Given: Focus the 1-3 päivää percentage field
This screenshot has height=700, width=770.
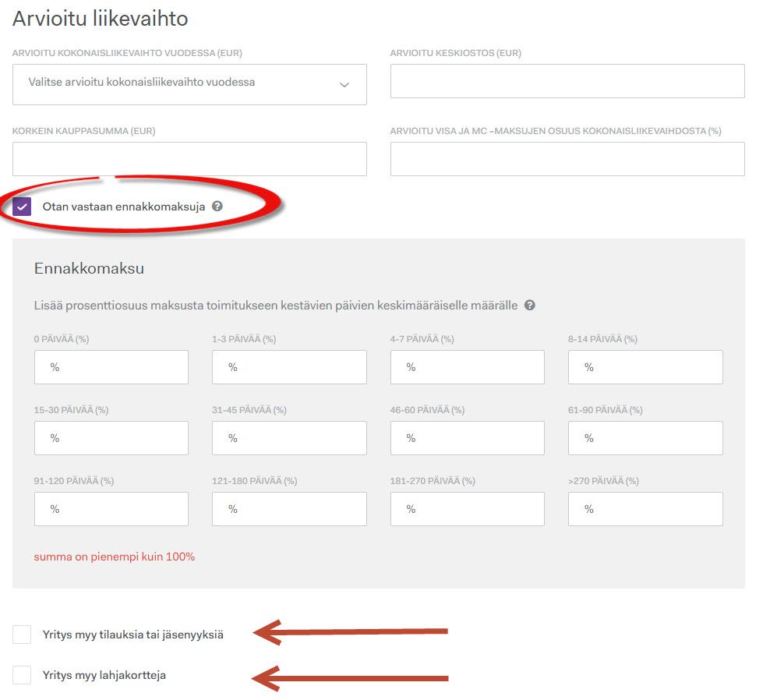Looking at the screenshot, I should (x=289, y=367).
